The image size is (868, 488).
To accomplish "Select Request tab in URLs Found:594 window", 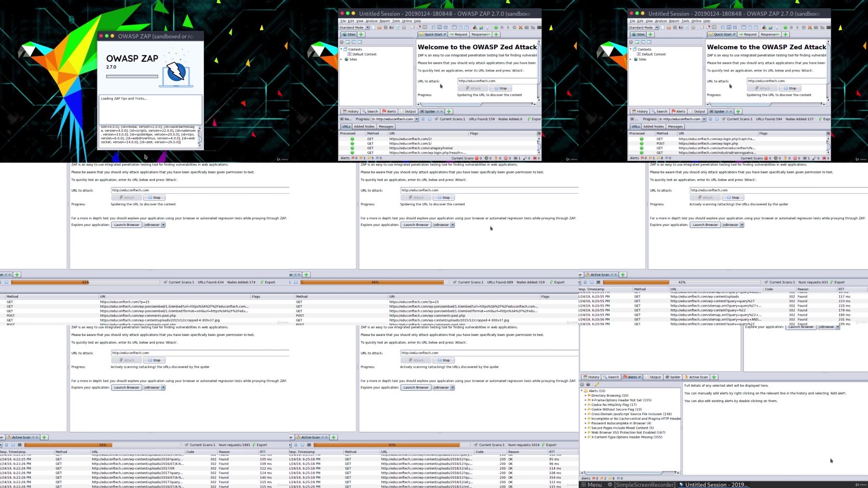I will pyautogui.click(x=748, y=34).
